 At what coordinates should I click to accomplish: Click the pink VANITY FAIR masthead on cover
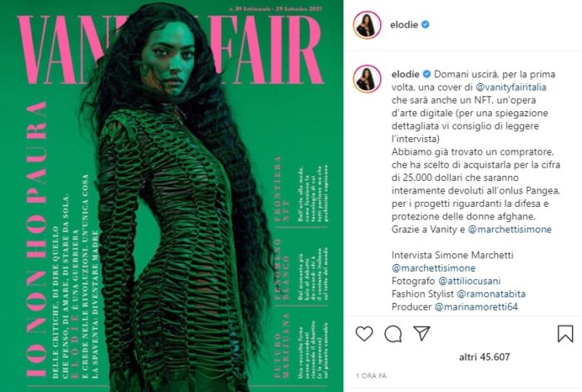point(170,49)
